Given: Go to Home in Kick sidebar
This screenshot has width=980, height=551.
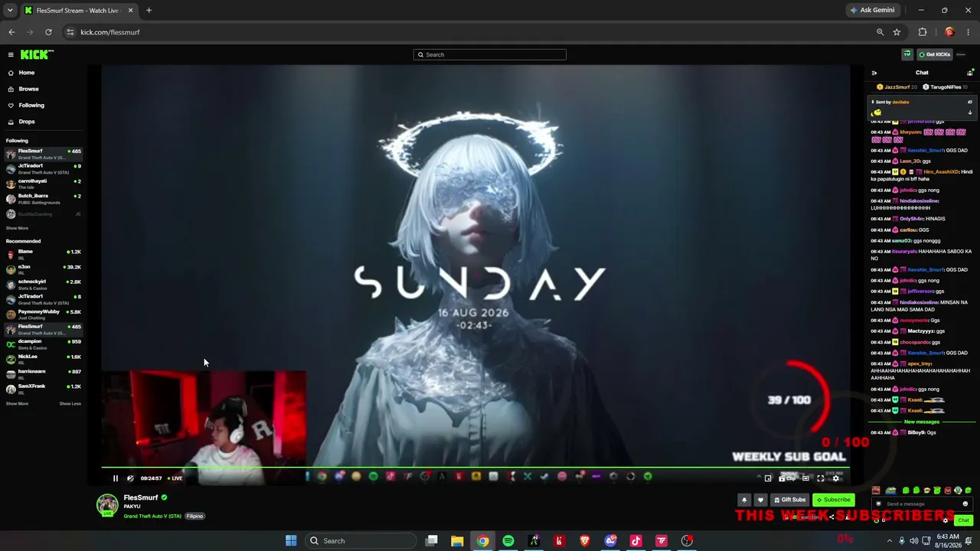Looking at the screenshot, I should click(x=45, y=73).
